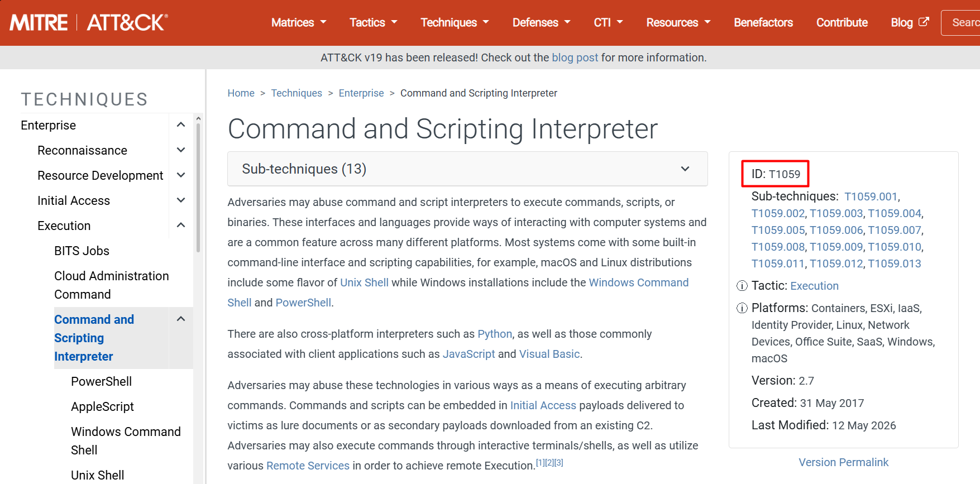The height and width of the screenshot is (484, 980).
Task: Follow the Visual Basic link in description
Action: [x=549, y=354]
